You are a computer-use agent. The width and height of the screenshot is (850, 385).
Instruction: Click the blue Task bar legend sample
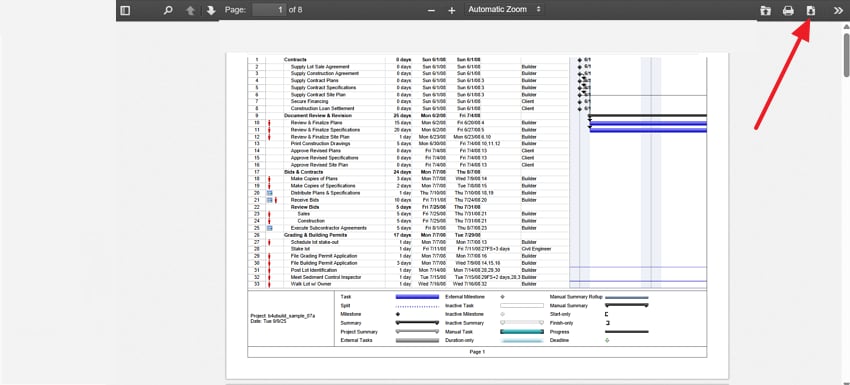(417, 297)
